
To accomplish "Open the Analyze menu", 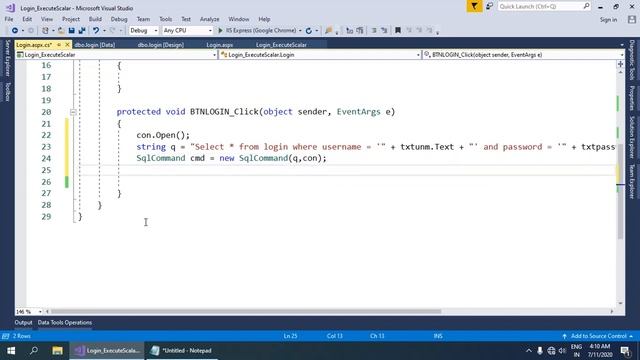I will pyautogui.click(x=209, y=19).
